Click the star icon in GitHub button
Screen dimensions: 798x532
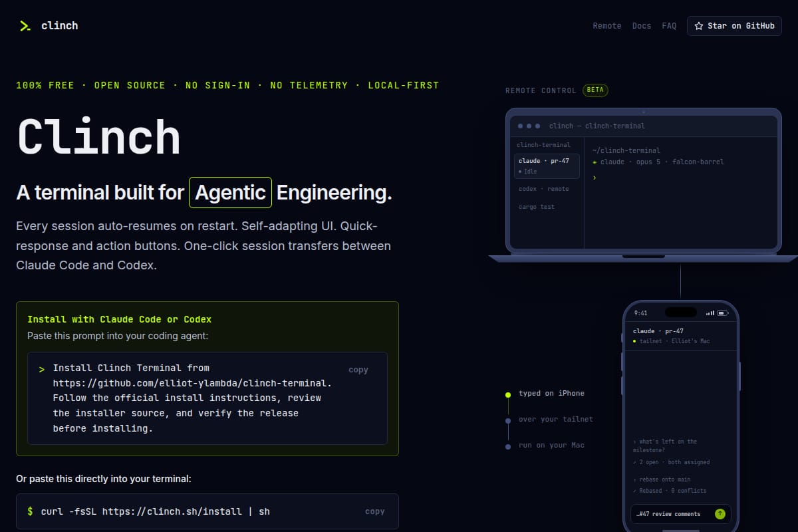click(x=699, y=26)
